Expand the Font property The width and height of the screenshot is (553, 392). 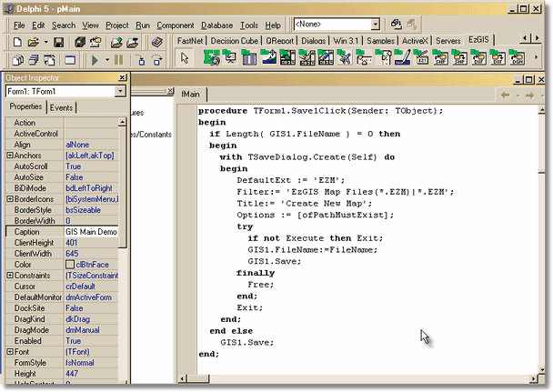[10, 351]
